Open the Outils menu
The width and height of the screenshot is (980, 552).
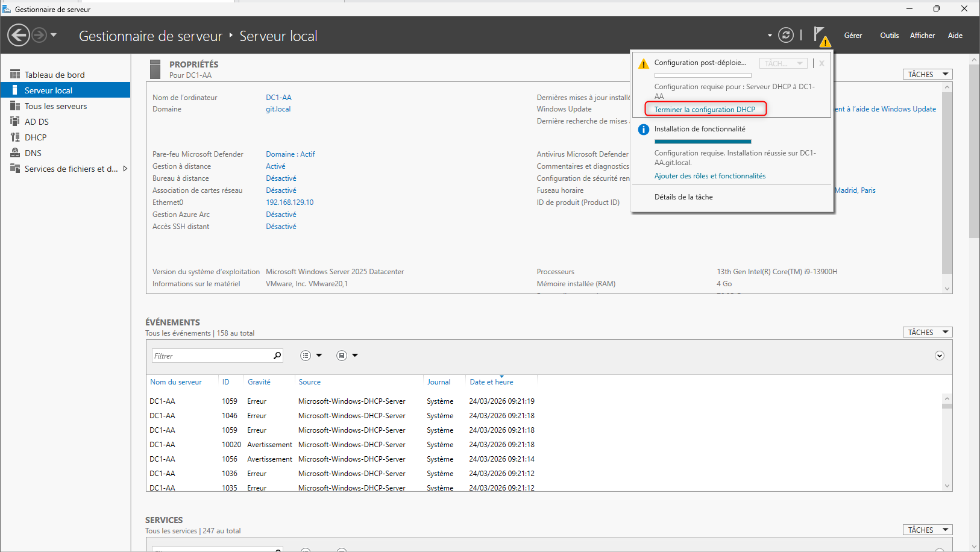pos(889,36)
